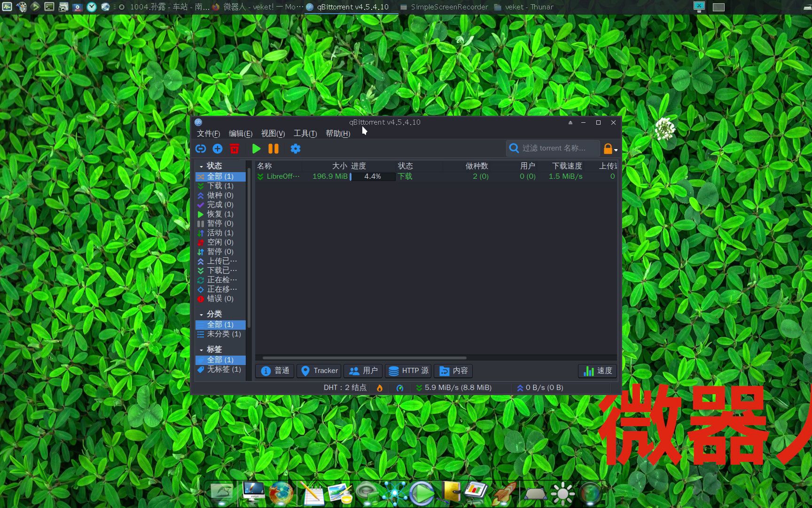Filter by 错误 (0) status

click(220, 299)
